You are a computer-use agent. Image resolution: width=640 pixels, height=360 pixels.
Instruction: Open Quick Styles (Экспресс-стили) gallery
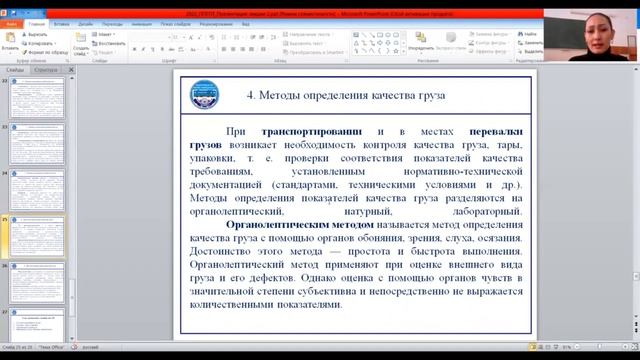coord(451,41)
